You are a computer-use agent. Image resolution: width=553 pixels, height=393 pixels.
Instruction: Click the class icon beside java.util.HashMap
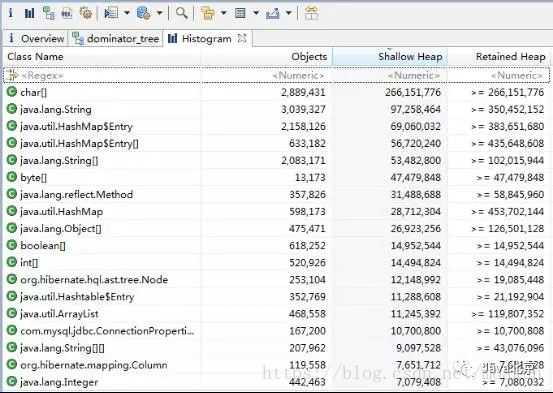tap(12, 211)
